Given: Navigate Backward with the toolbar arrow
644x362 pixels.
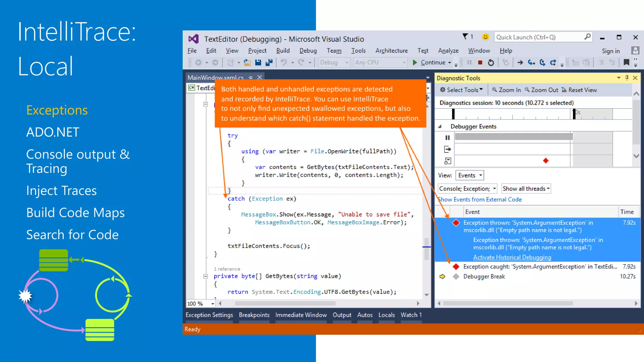Looking at the screenshot, I should [x=198, y=63].
